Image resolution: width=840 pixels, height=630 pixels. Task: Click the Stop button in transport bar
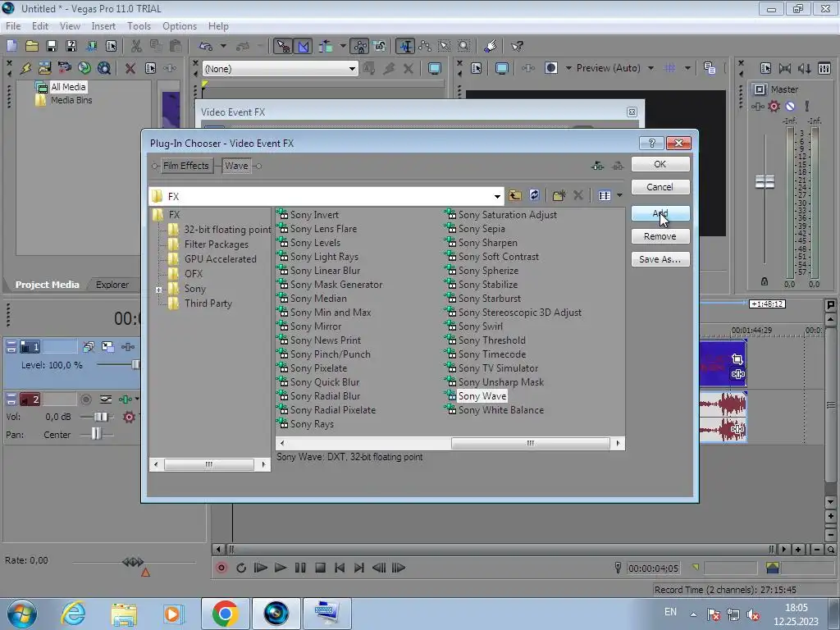pos(321,568)
